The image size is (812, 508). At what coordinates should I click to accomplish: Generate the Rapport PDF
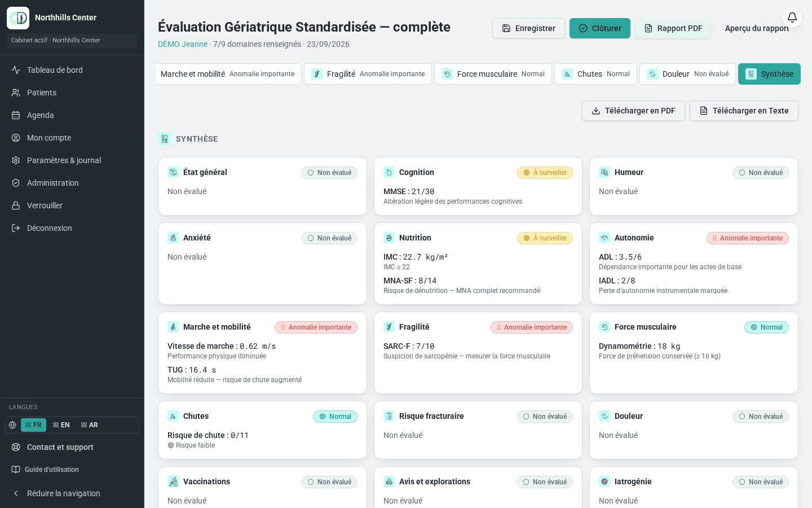673,28
